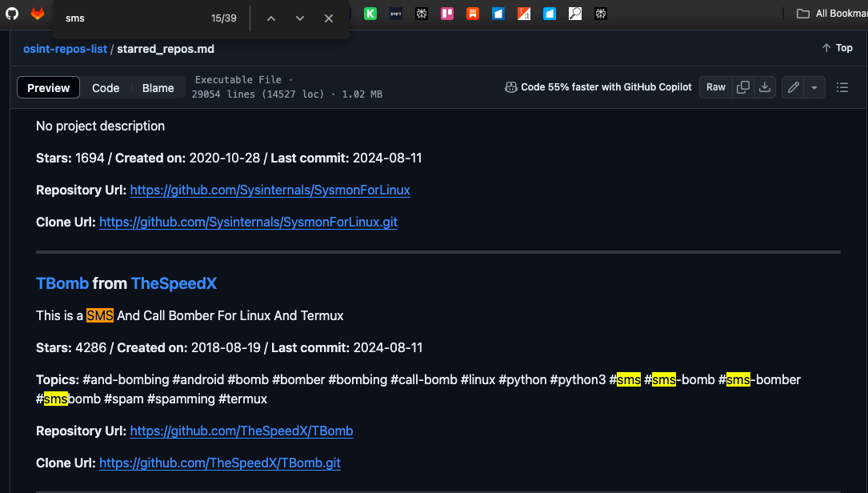
Task: Switch to the Preview tab
Action: click(49, 87)
